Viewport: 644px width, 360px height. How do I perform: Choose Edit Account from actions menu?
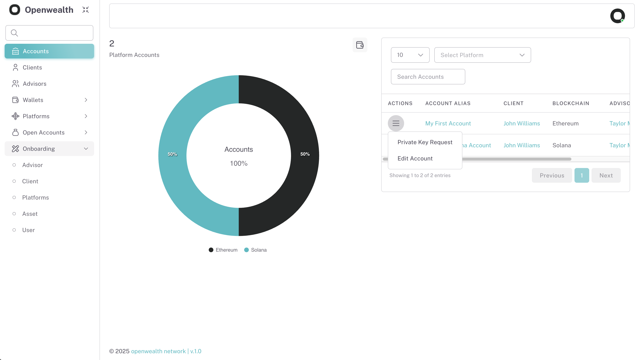[415, 158]
